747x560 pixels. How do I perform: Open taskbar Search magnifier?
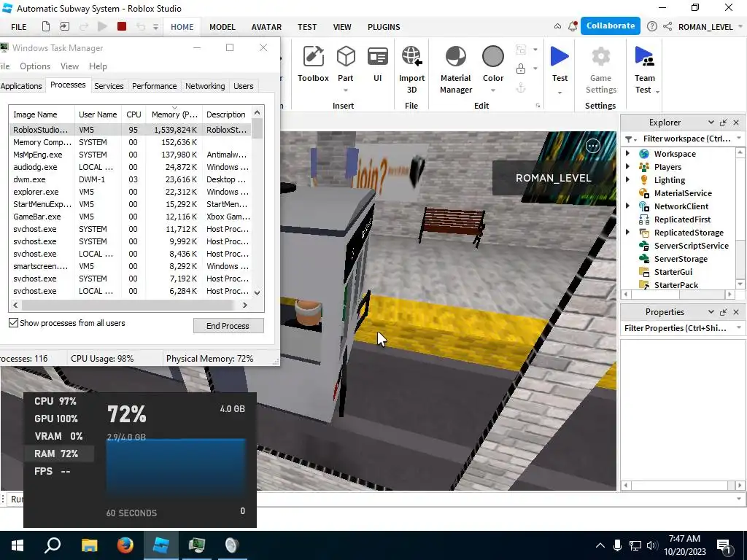53,545
